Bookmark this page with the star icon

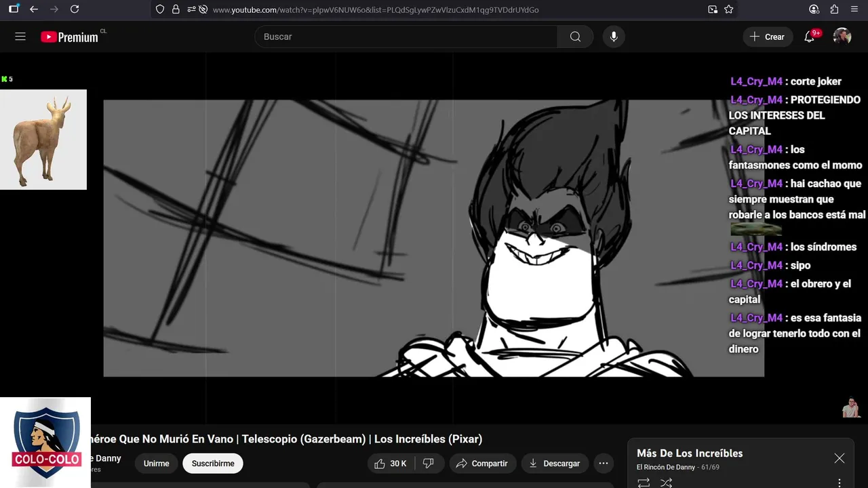tap(729, 9)
